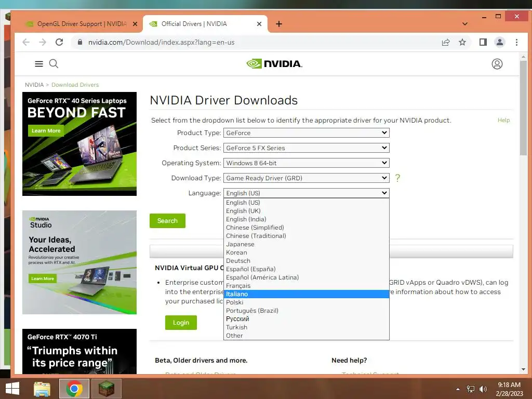Screen dimensions: 532x399
Task: Collapse the Language dropdown
Action: (x=306, y=193)
